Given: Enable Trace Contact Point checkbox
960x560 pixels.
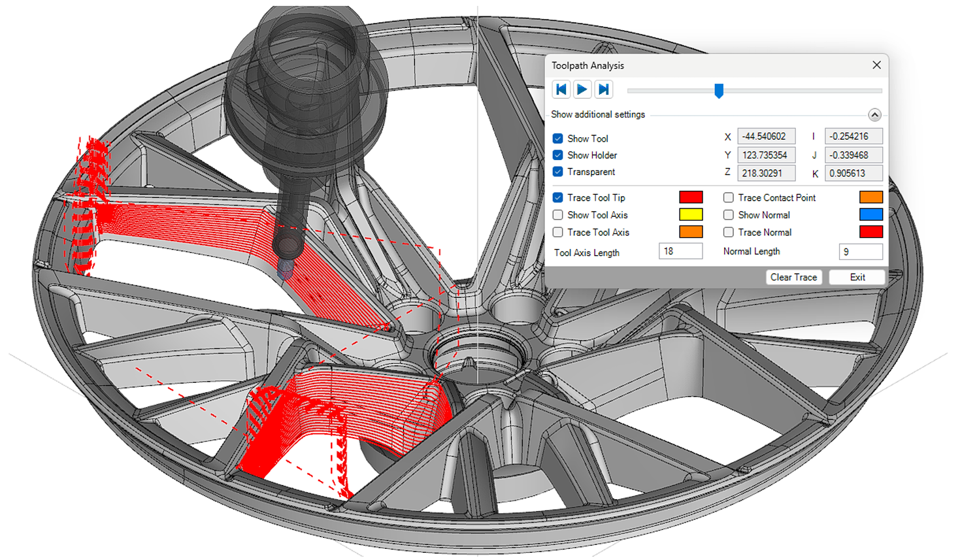Looking at the screenshot, I should click(728, 197).
